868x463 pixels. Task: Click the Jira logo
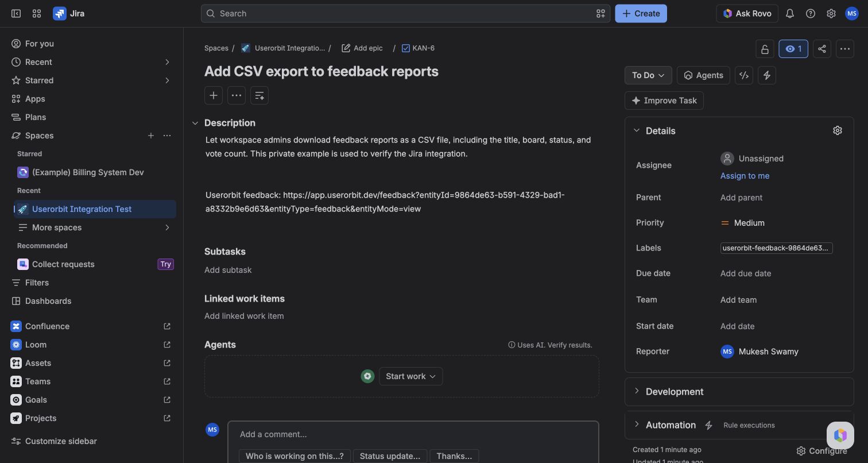coord(69,13)
